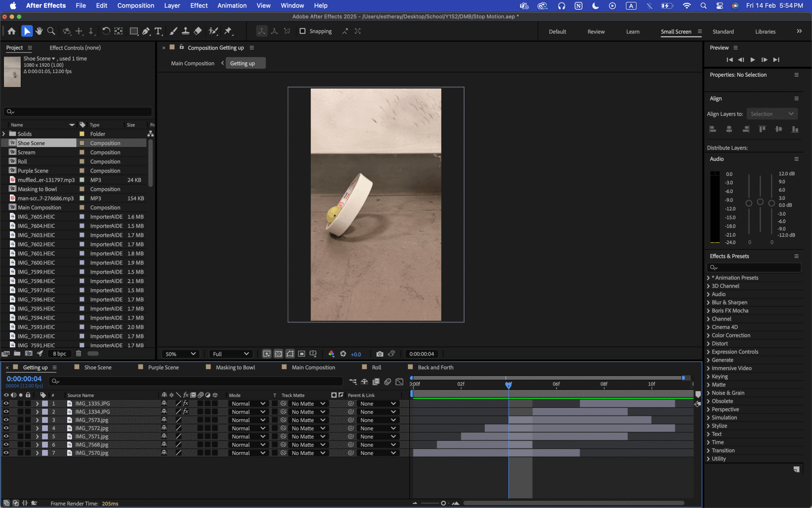Play the preview
Screen dimensions: 812x508
click(752, 60)
